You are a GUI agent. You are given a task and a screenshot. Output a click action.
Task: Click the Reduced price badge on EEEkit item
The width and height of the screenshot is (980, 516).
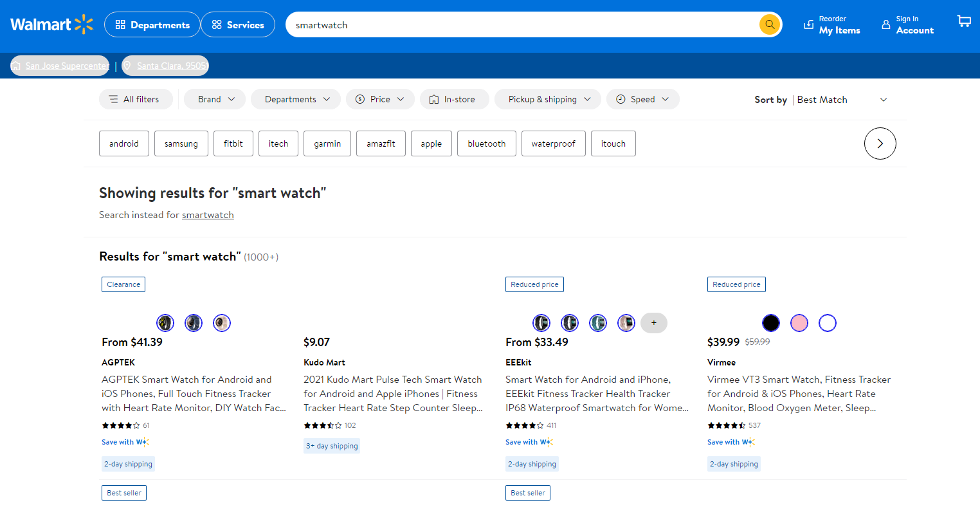click(x=534, y=284)
